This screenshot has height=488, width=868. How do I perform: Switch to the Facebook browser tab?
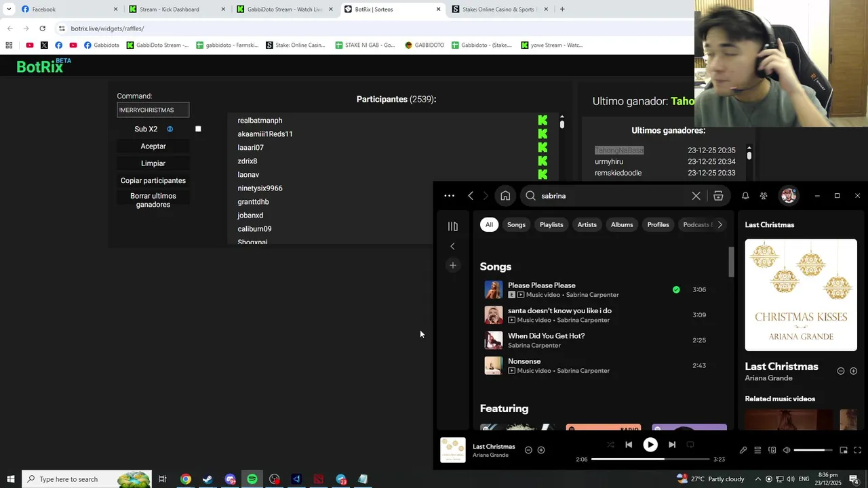coord(68,9)
